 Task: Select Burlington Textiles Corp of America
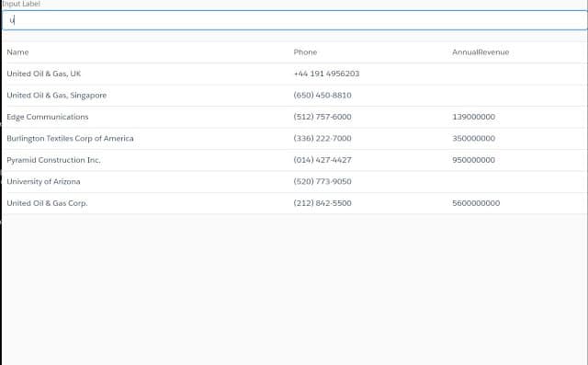tap(70, 139)
